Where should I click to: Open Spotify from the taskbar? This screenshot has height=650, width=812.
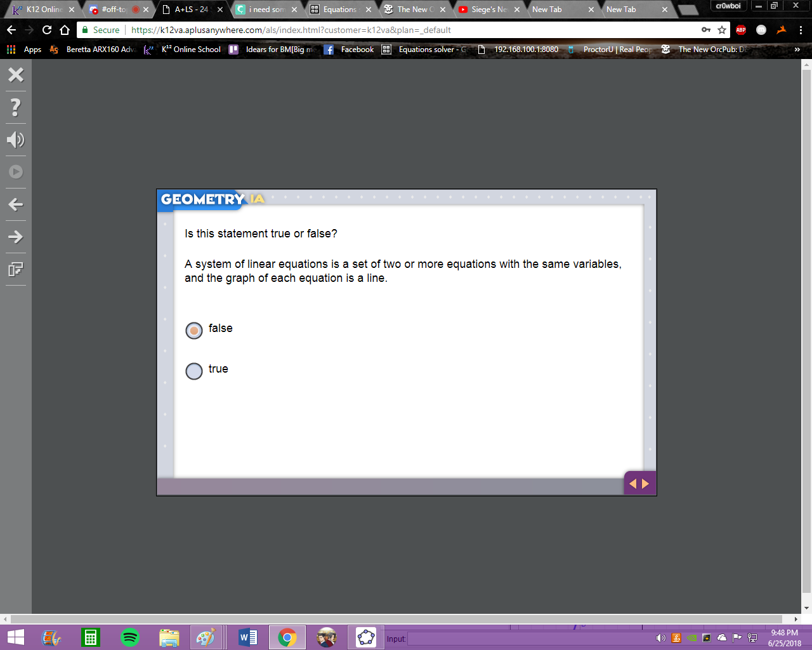point(130,637)
